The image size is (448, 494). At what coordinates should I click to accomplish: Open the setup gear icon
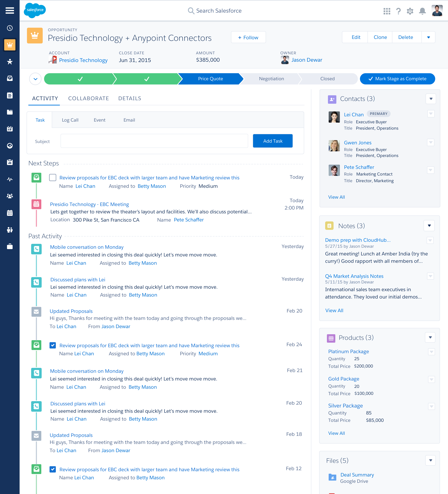(410, 11)
